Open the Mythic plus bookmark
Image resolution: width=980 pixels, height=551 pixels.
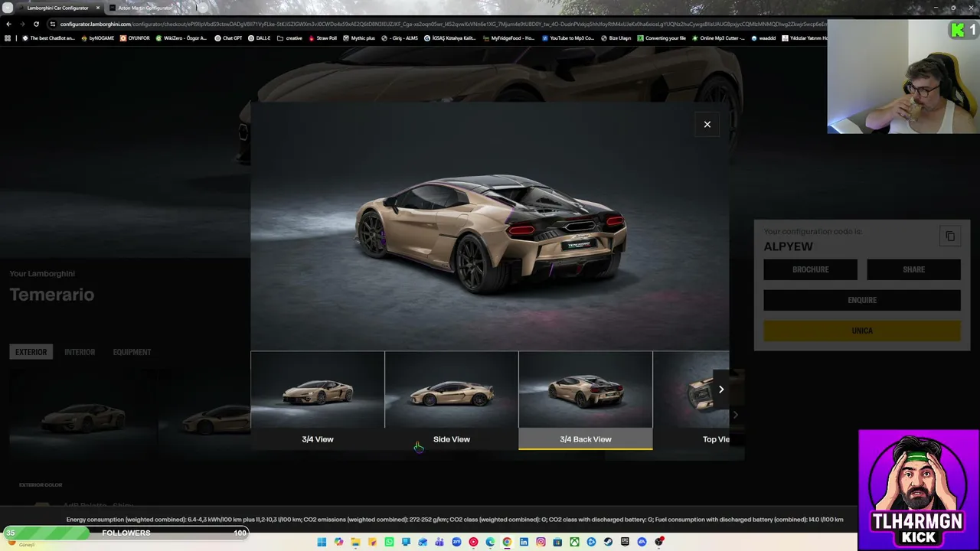(x=359, y=38)
